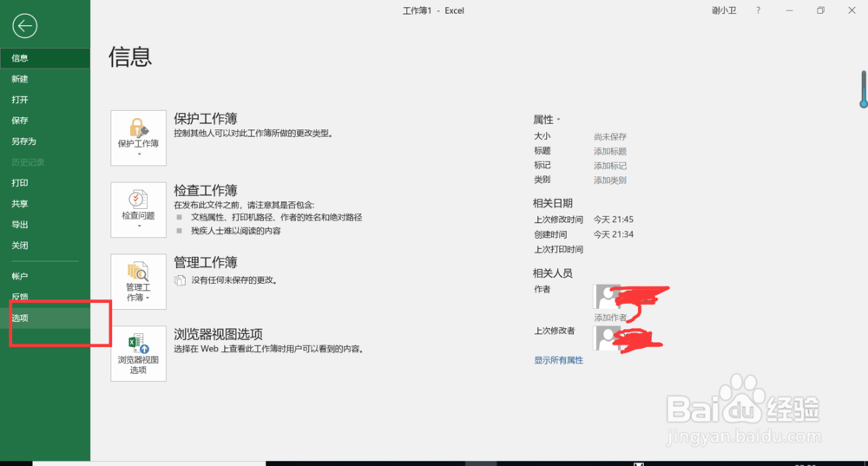Open 选项 in the sidebar
Screen dimensions: 868x466
click(45, 318)
